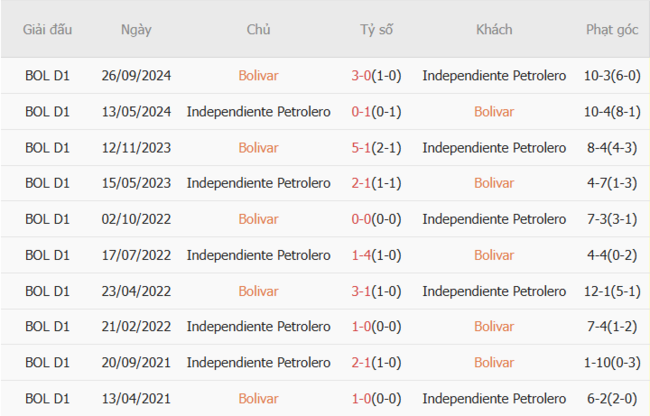Select corner stats 12-1(5-1) cell

click(612, 291)
